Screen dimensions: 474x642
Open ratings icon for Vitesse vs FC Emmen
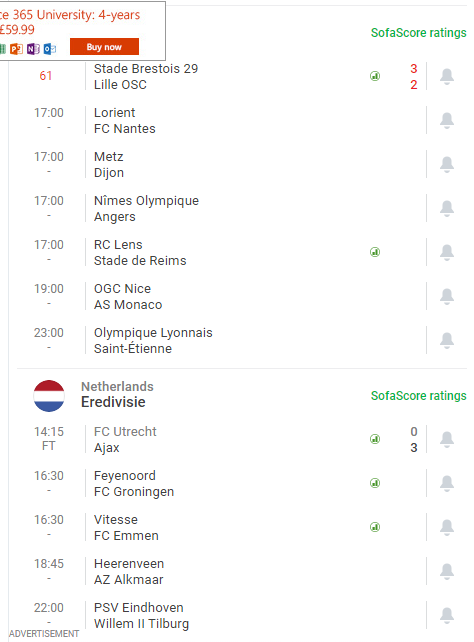coord(375,527)
